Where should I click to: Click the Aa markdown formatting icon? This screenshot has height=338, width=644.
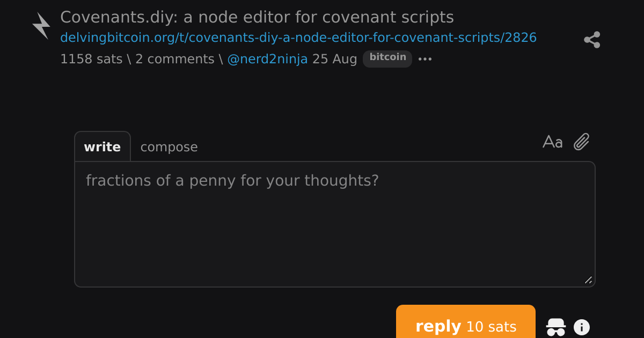553,142
